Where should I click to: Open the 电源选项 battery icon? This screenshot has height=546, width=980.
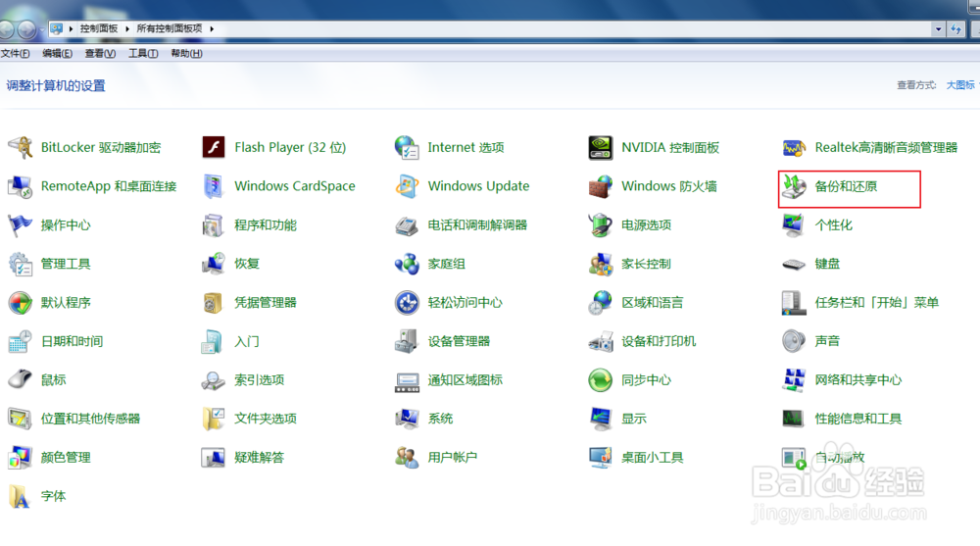tap(601, 225)
